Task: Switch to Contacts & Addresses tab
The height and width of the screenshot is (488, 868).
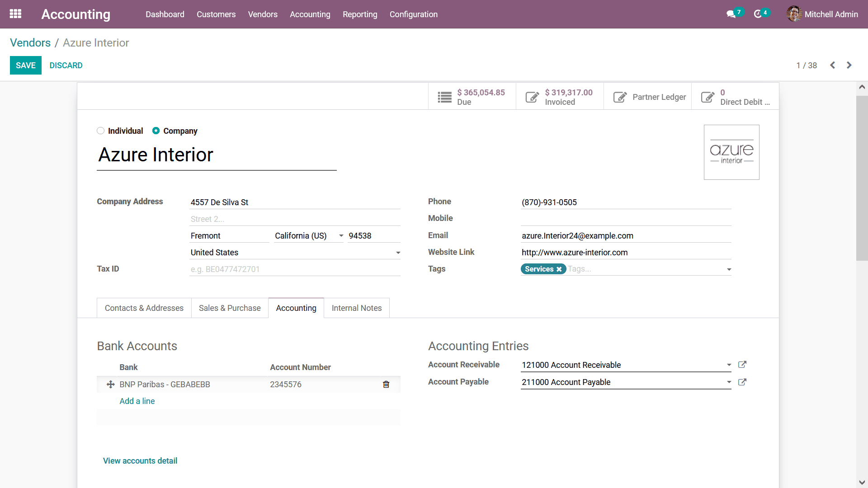Action: point(144,308)
